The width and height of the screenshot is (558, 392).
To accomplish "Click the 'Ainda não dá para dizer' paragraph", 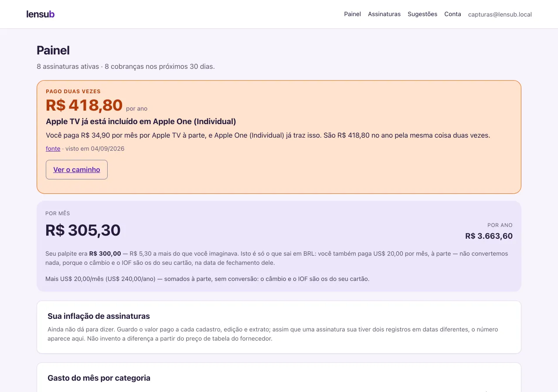I will (273, 334).
